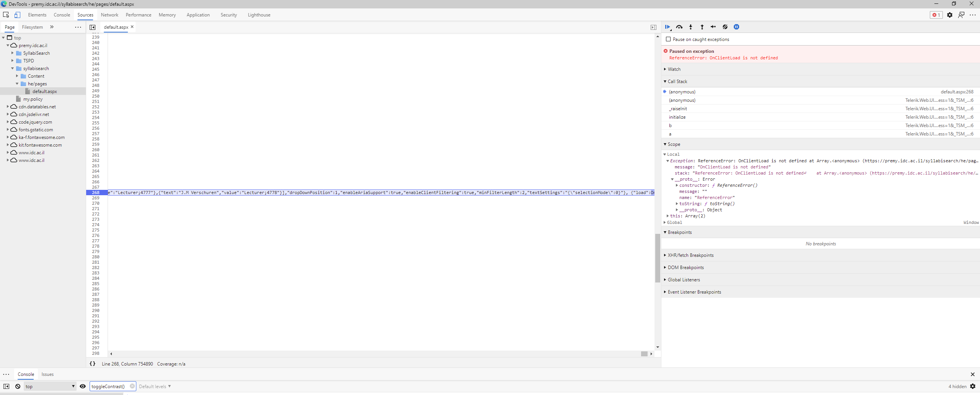
Task: Pretty print the source with braces icon
Action: 92,364
